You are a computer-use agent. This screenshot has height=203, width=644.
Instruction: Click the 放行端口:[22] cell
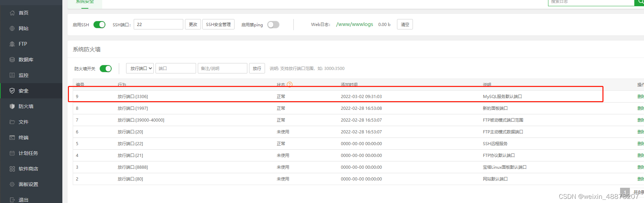click(x=130, y=144)
